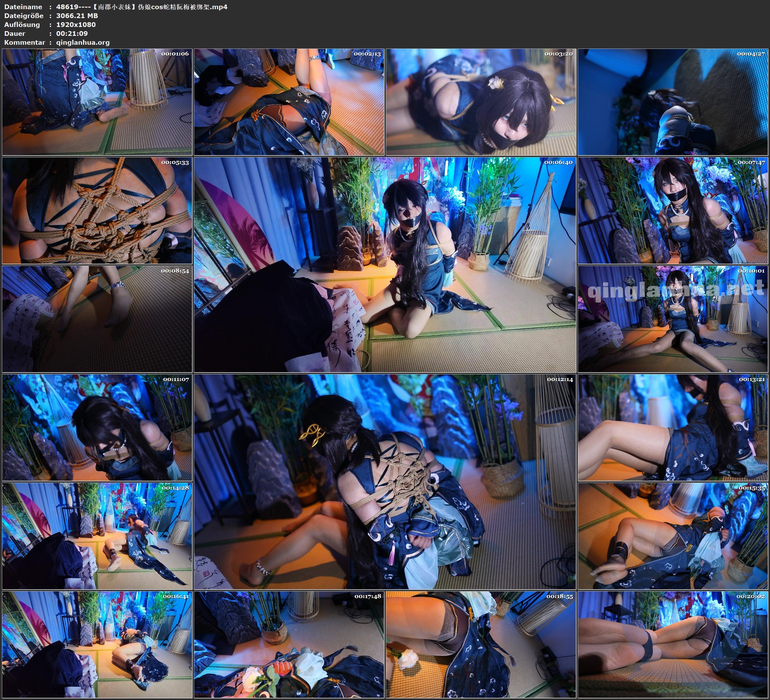This screenshot has height=700, width=770.
Task: Select the thumbnail marked 00:15:35
Action: pyautogui.click(x=673, y=536)
